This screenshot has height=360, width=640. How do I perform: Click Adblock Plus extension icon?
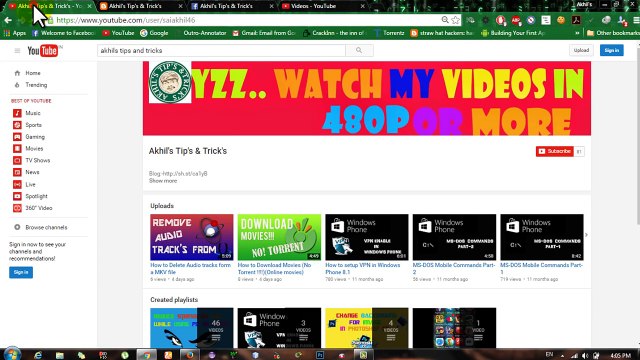516,20
